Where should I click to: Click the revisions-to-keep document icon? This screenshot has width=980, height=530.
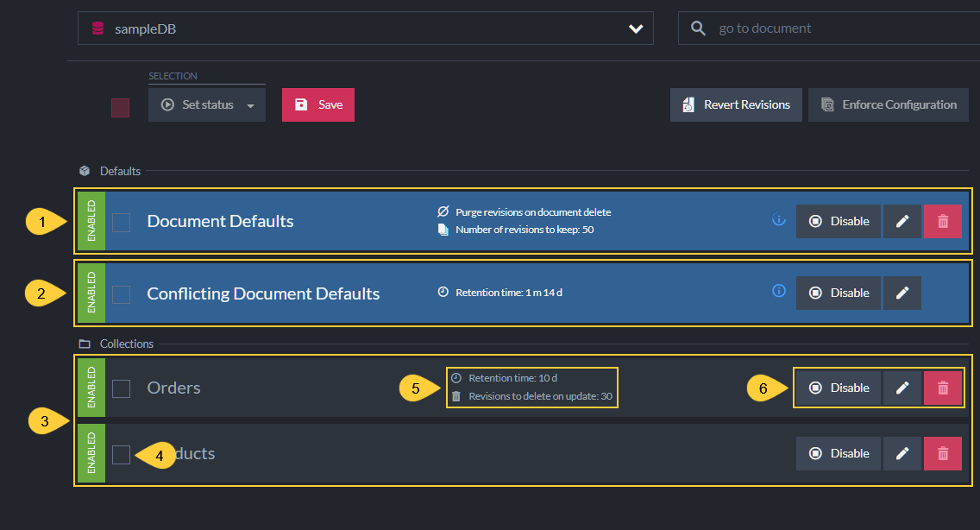(x=443, y=230)
